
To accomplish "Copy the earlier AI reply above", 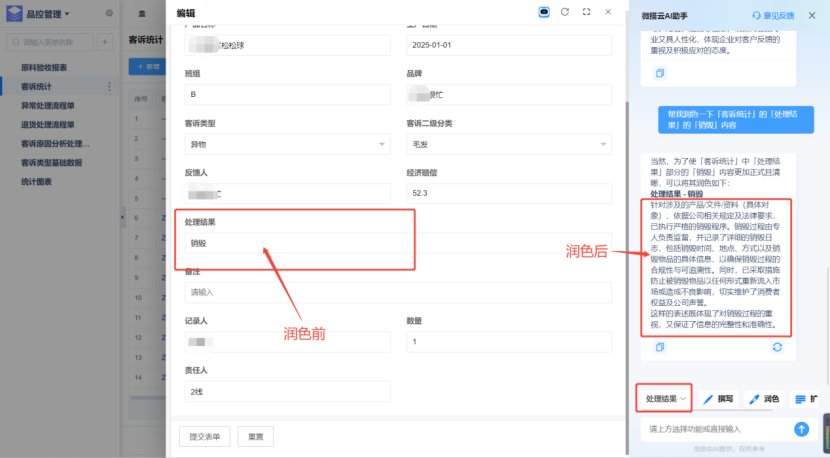I will (660, 73).
